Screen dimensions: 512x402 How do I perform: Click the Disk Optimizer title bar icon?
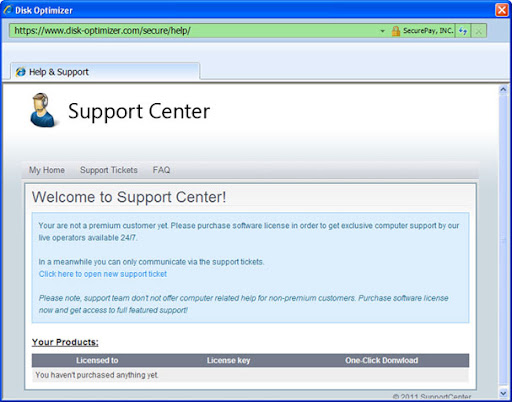click(7, 10)
